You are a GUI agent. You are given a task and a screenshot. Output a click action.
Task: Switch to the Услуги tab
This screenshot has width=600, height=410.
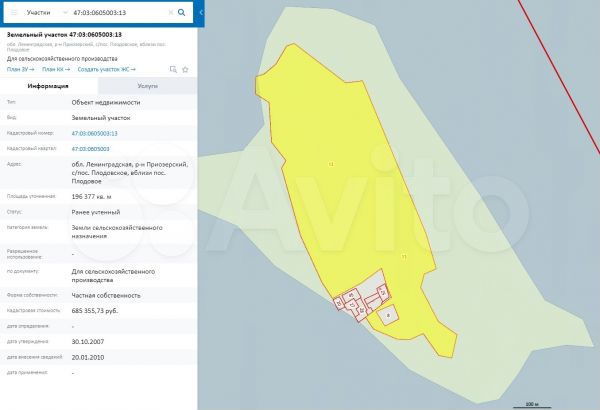[x=147, y=86]
